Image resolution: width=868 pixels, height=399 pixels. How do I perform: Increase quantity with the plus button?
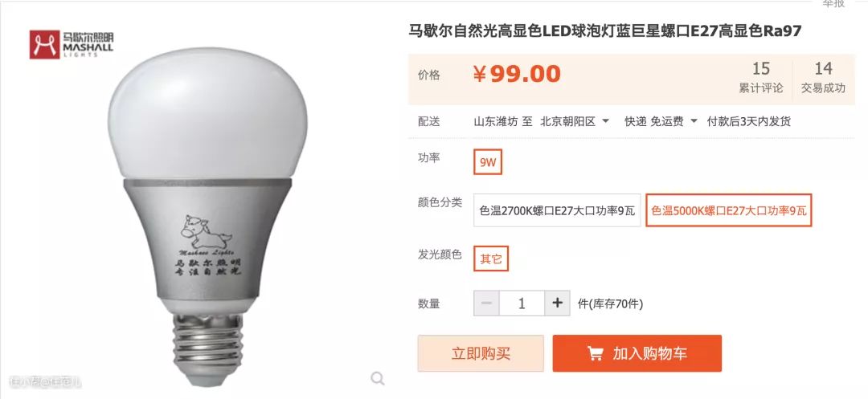(558, 303)
